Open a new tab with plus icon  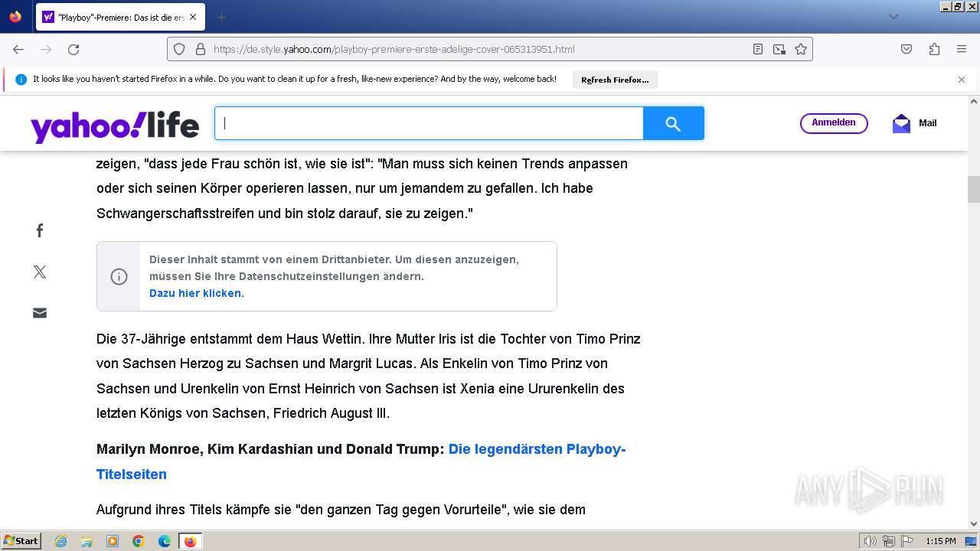pos(222,17)
